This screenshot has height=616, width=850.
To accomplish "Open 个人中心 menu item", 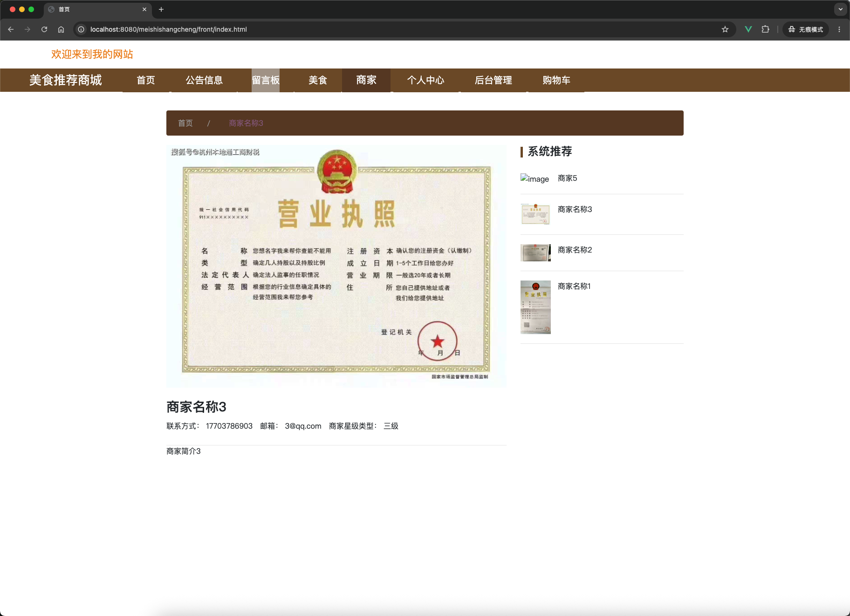I will [426, 80].
